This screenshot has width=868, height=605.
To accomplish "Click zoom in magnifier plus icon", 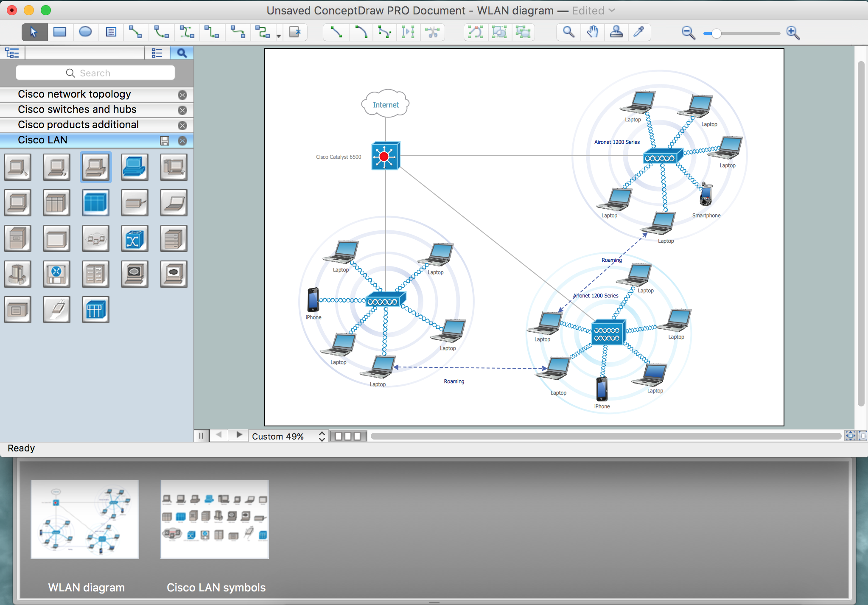I will tap(793, 33).
